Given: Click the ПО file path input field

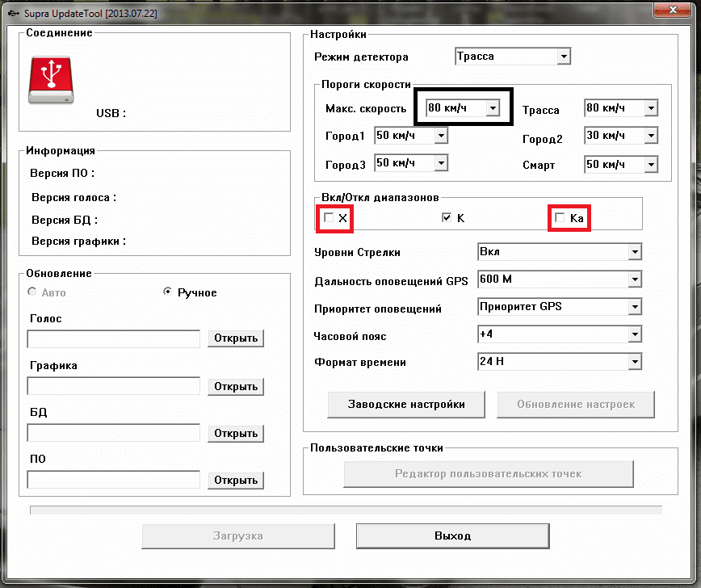Looking at the screenshot, I should [x=114, y=480].
